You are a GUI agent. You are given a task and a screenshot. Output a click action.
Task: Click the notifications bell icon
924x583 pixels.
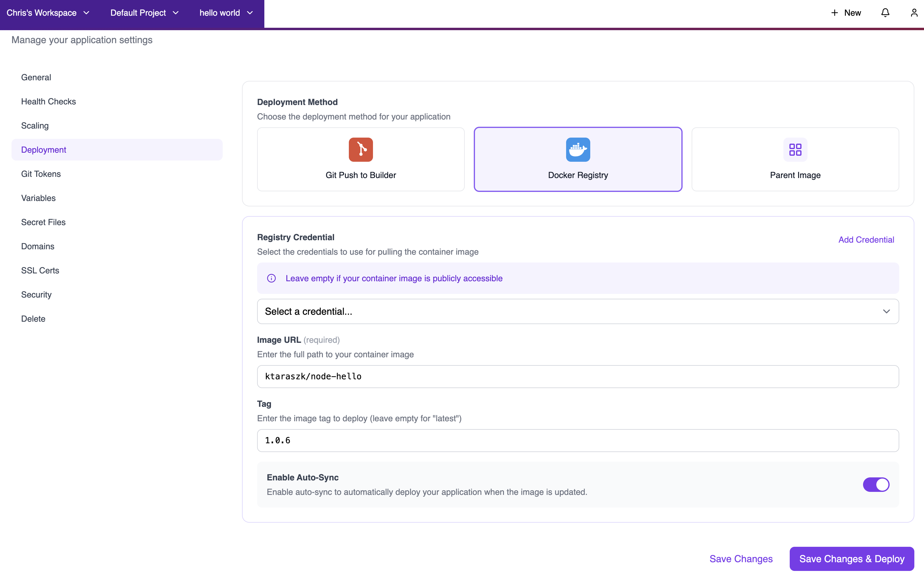885,12
